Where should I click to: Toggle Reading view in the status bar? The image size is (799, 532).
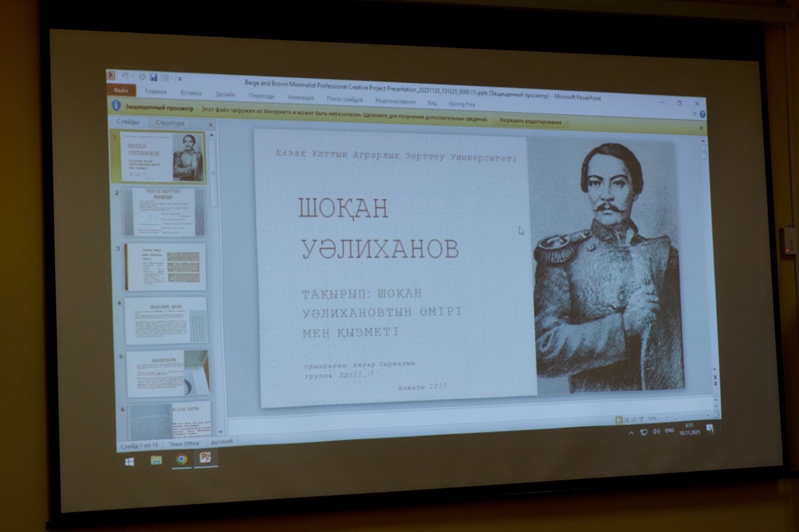(634, 420)
